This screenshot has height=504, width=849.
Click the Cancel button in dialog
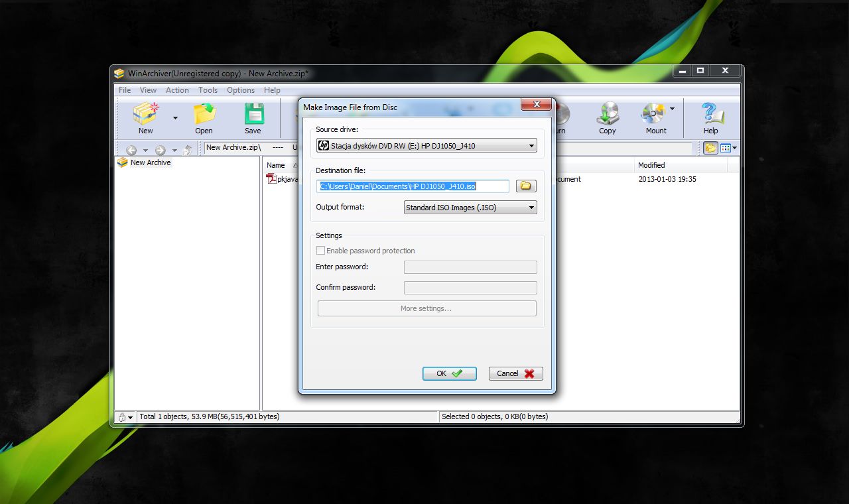(x=516, y=373)
